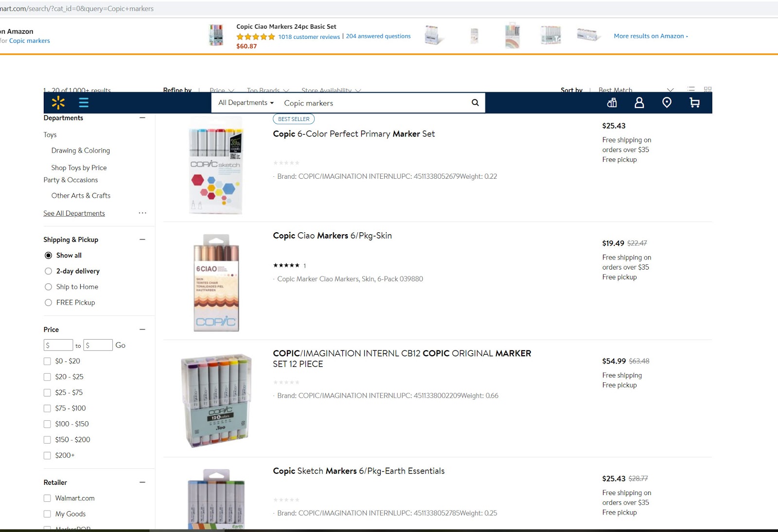Check the Walmart.com retailer box
778x532 pixels.
tap(47, 498)
